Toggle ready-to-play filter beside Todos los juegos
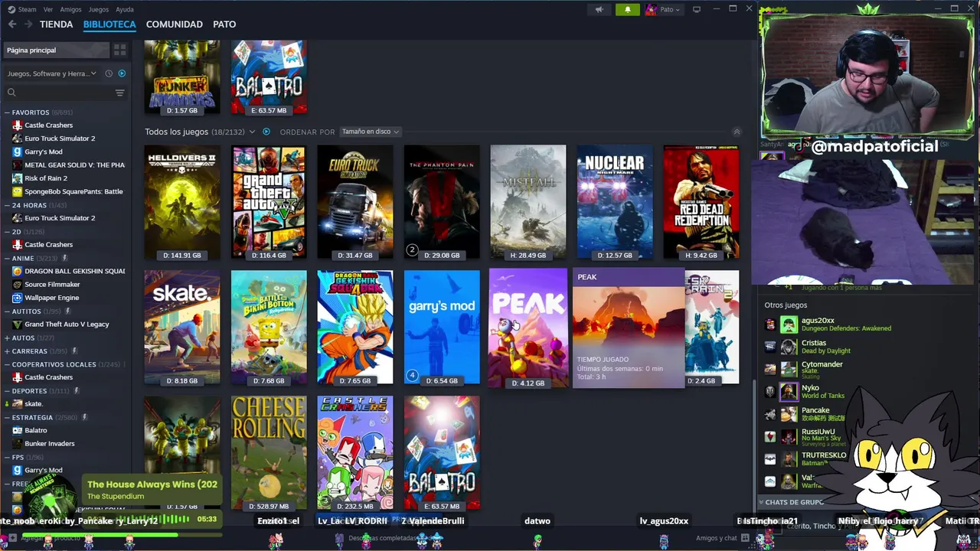Screen dimensions: 980x551 tap(266, 132)
